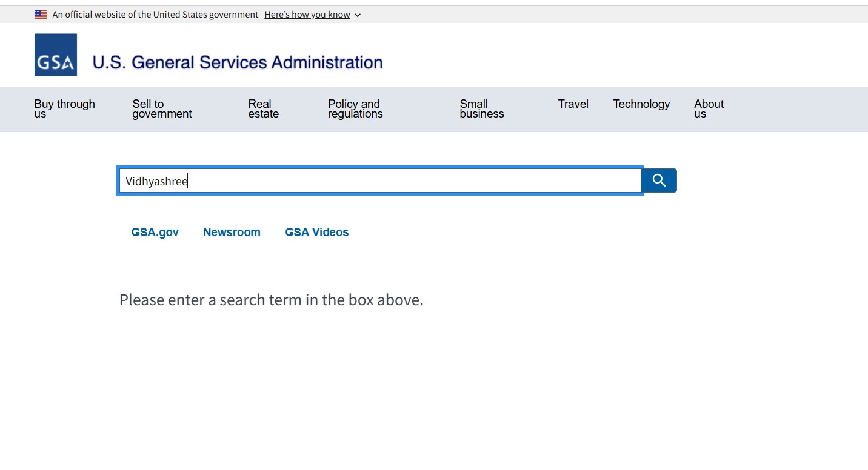Expand the Policy and regulations menu
868x470 pixels.
355,109
